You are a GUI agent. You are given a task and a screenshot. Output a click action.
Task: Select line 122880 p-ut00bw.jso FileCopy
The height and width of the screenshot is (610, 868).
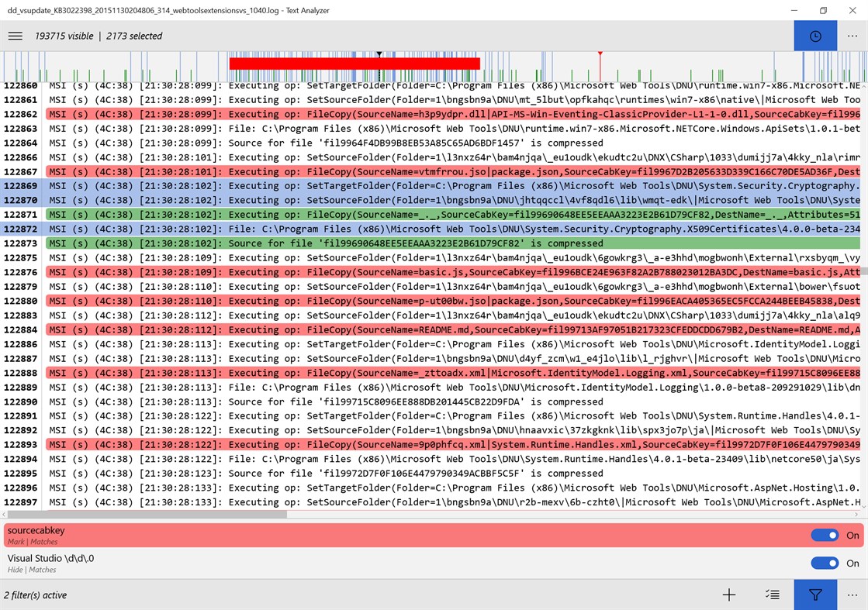(432, 301)
